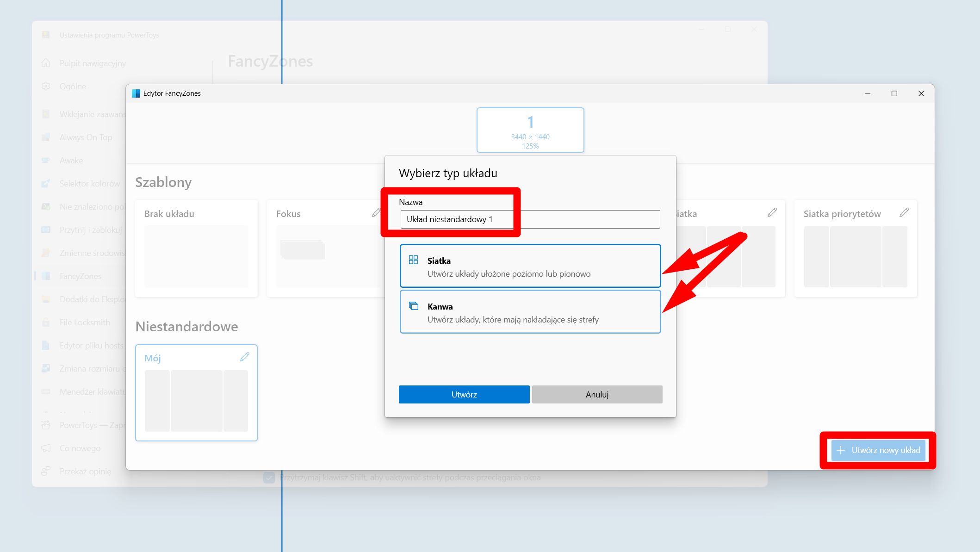Toggle the Shift key zone activation checkbox

point(269,478)
